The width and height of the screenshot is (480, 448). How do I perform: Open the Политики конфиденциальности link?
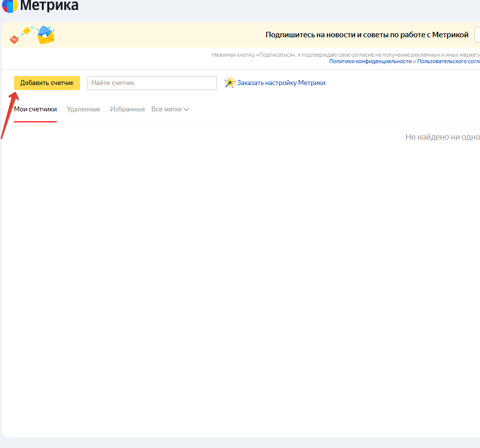coord(370,61)
